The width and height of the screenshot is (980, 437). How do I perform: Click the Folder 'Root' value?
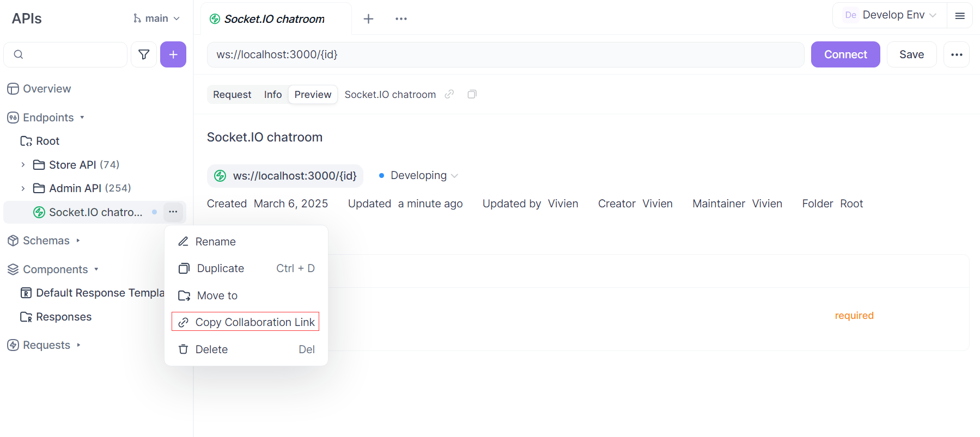[851, 204]
